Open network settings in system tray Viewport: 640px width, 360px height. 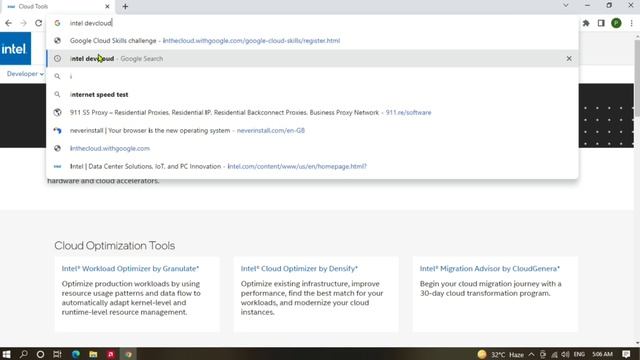pos(554,354)
